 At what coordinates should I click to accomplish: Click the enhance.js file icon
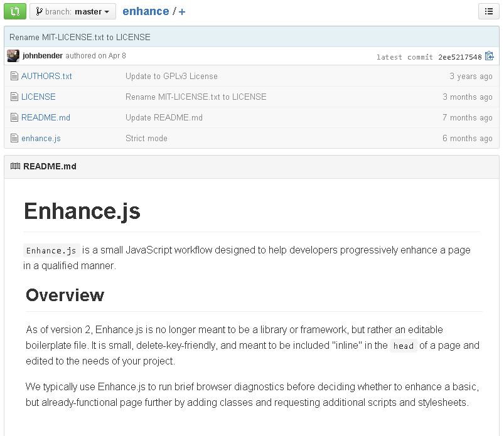coord(14,138)
